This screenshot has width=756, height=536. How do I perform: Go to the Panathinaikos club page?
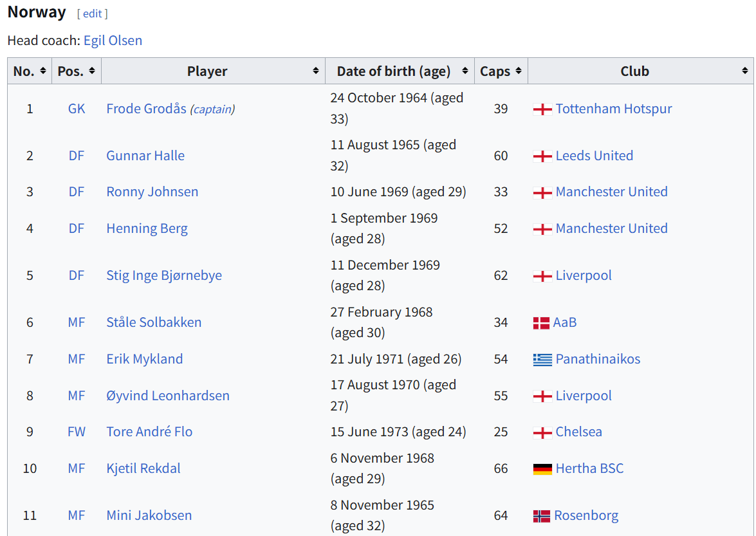pyautogui.click(x=598, y=359)
